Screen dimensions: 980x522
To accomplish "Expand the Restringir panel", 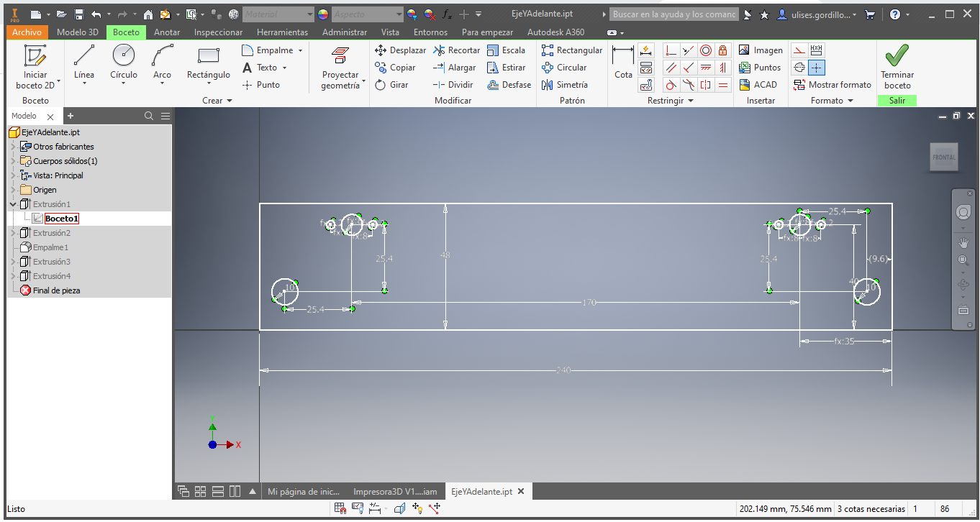I will [670, 101].
